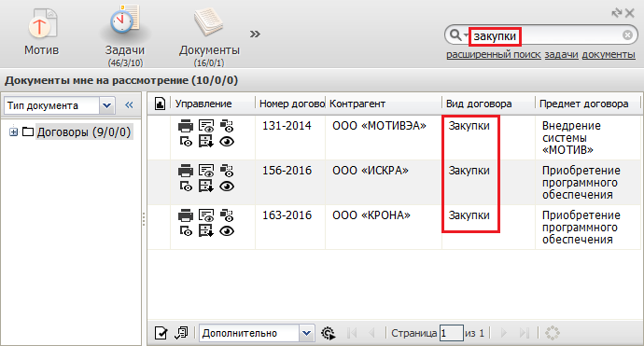Collapse the left panel with the double chevron

[x=130, y=105]
